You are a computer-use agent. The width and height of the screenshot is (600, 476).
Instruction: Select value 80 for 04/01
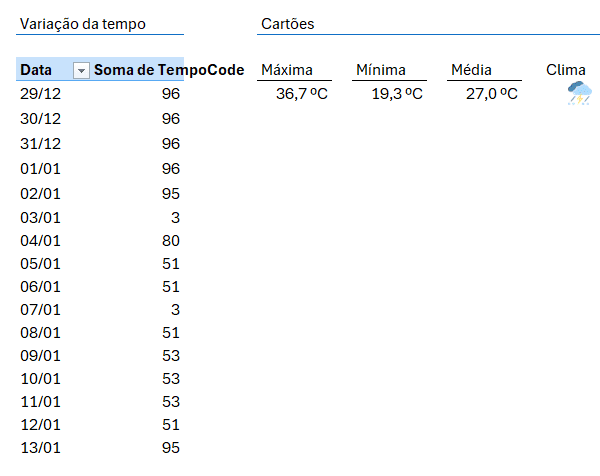point(170,241)
